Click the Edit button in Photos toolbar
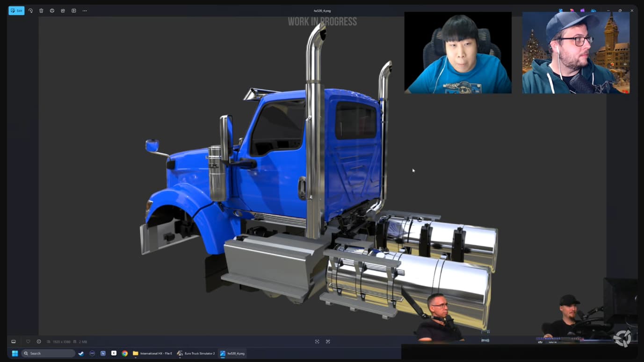Screen dimensions: 644x362 coord(16,11)
